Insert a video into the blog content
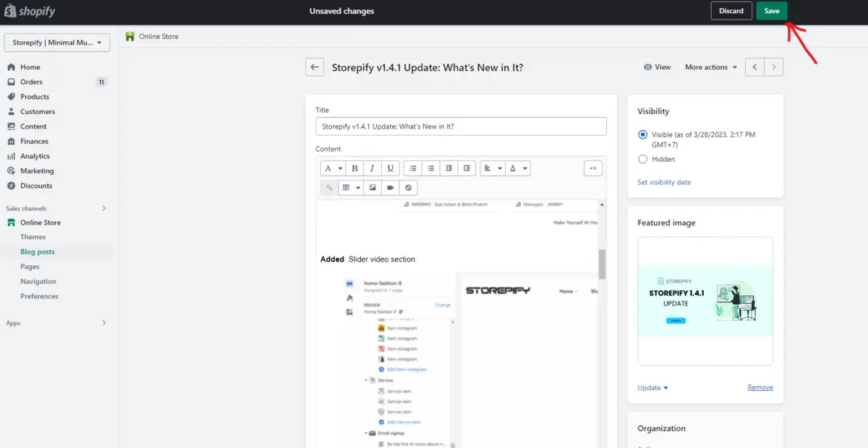 pyautogui.click(x=391, y=187)
